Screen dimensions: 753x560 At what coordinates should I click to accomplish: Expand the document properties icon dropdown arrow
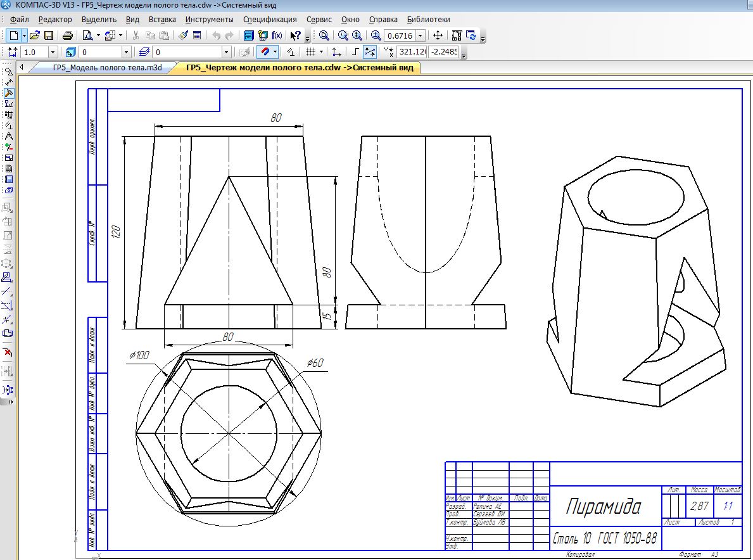120,35
